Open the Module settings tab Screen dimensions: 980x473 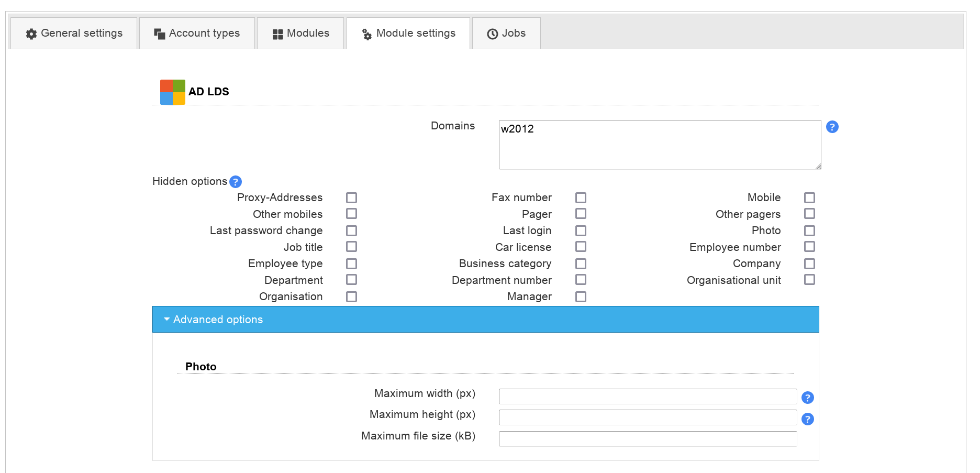pos(408,34)
